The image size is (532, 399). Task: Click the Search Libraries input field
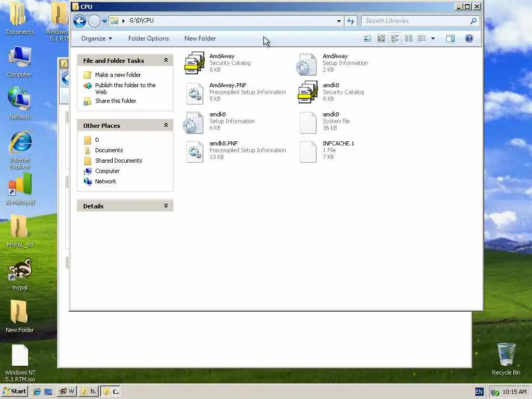tap(416, 21)
